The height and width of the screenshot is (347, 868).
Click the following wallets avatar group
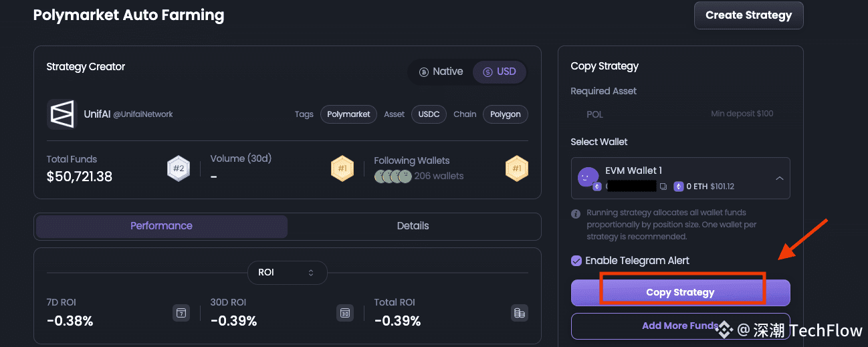point(393,177)
